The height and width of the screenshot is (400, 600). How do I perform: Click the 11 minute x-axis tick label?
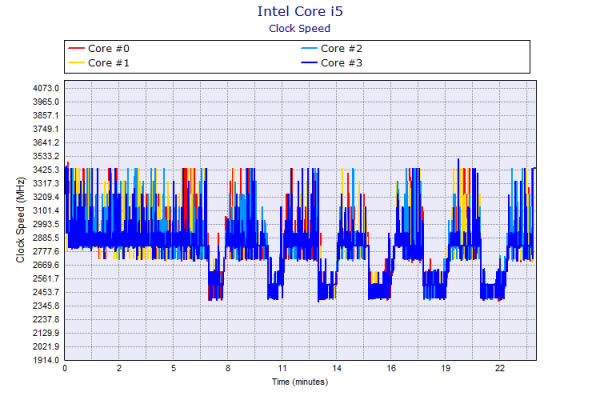click(282, 368)
